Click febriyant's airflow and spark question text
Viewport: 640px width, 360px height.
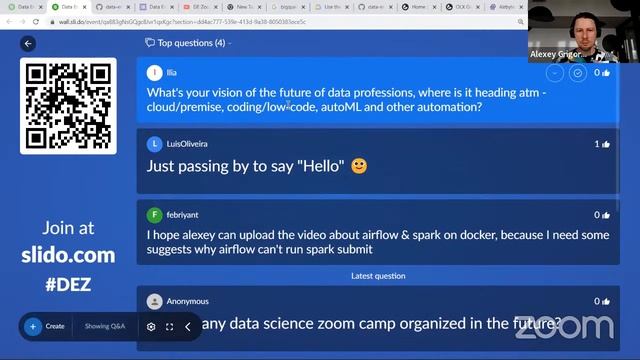tap(378, 242)
